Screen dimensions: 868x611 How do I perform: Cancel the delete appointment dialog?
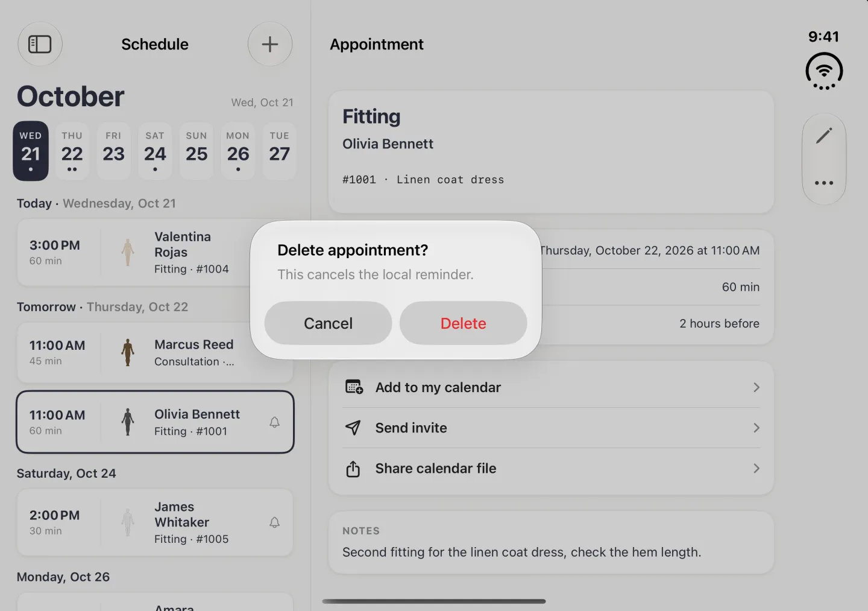click(x=328, y=323)
